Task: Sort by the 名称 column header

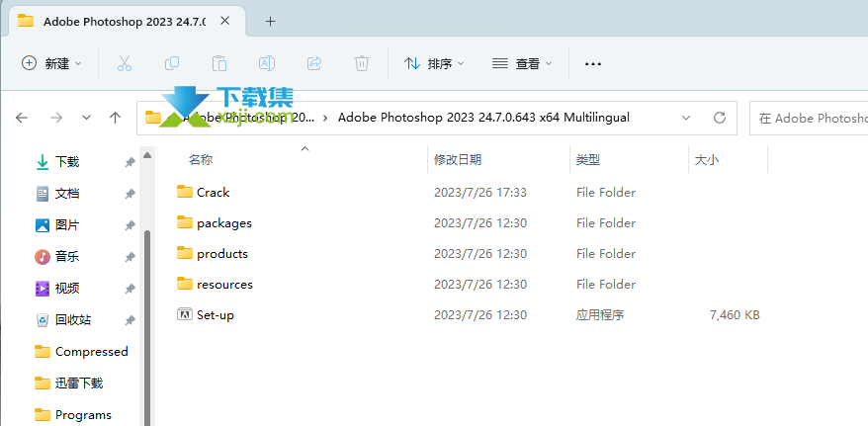Action: (201, 160)
